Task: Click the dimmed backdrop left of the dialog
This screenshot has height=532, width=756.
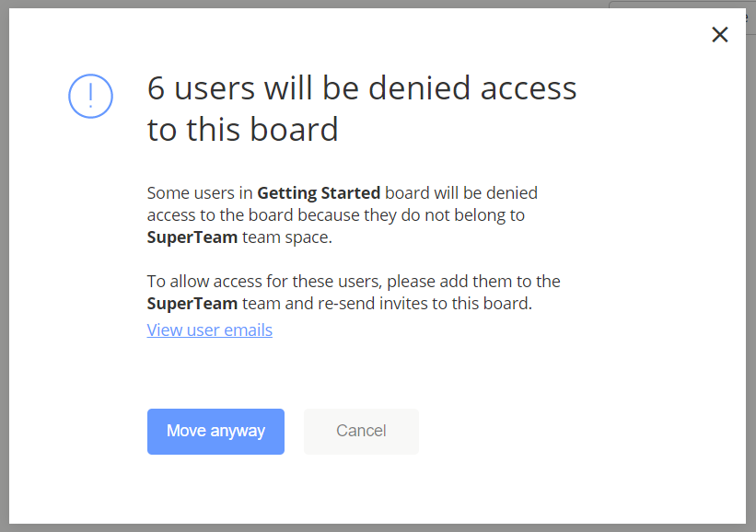Action: pyautogui.click(x=5, y=276)
